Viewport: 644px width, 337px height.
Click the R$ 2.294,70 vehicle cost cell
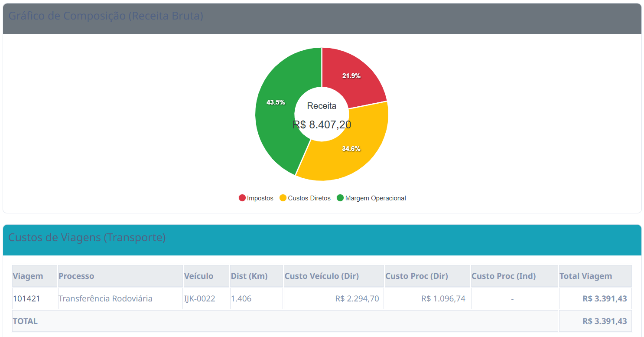pyautogui.click(x=357, y=299)
